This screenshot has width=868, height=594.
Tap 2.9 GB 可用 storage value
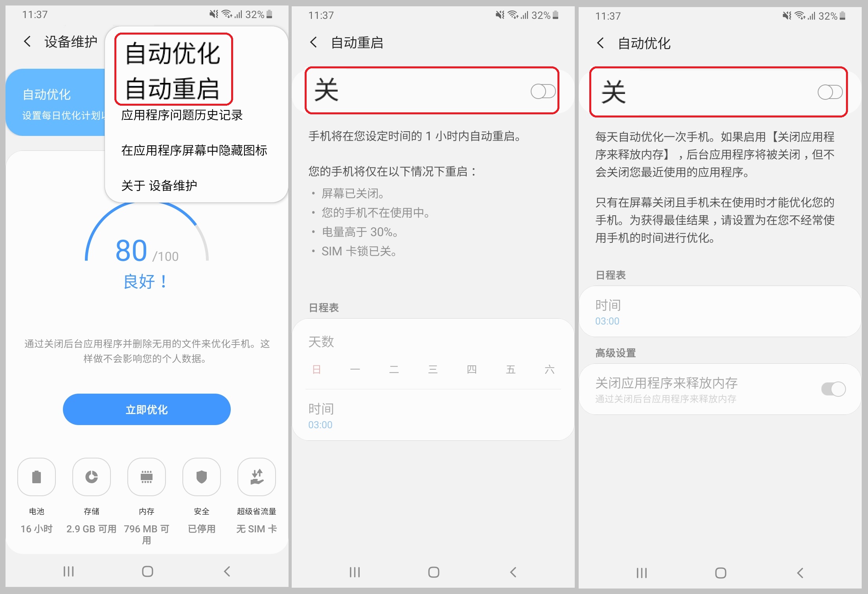coord(92,529)
